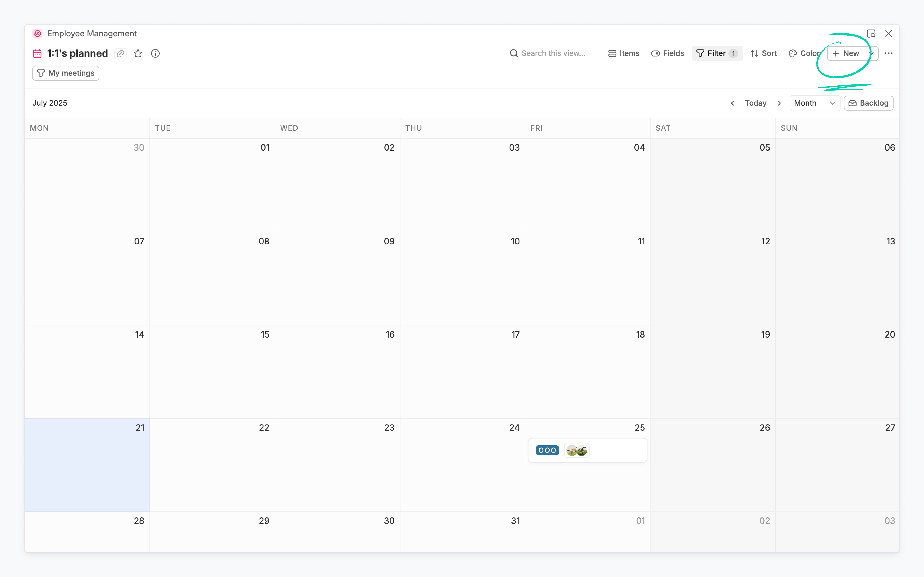Go to previous month with left chevron

tap(732, 103)
